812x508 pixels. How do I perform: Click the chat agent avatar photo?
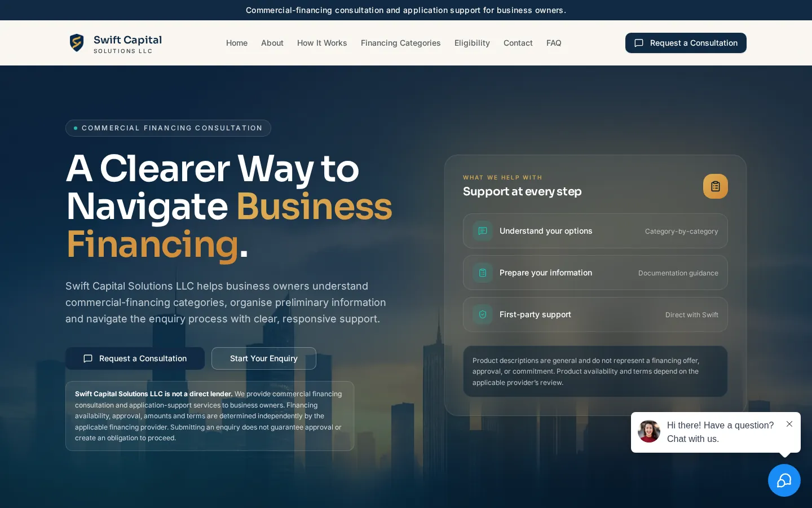pos(649,432)
